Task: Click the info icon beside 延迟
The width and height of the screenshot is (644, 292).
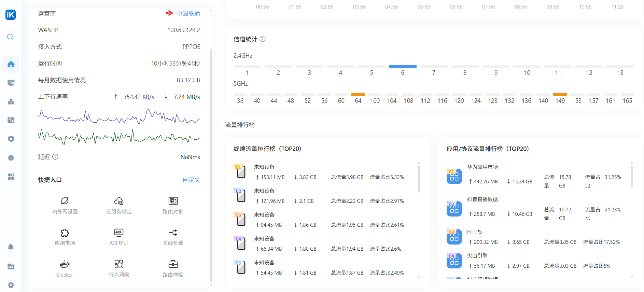Action: point(55,157)
